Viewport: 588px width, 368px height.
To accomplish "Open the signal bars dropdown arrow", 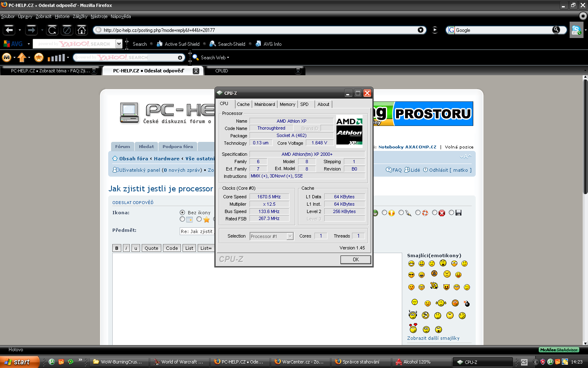I will click(x=68, y=58).
